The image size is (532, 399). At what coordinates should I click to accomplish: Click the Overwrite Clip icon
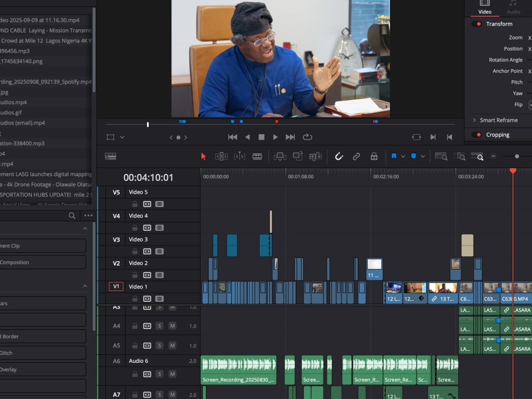(x=297, y=156)
